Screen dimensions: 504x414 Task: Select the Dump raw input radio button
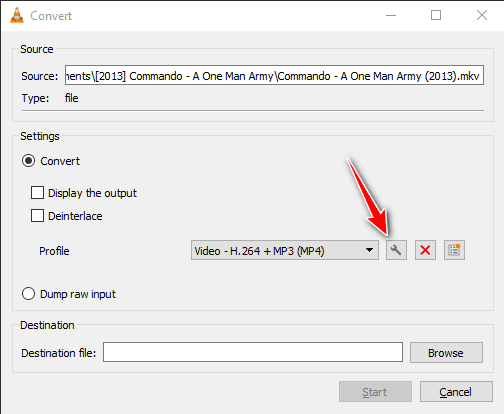(x=28, y=294)
